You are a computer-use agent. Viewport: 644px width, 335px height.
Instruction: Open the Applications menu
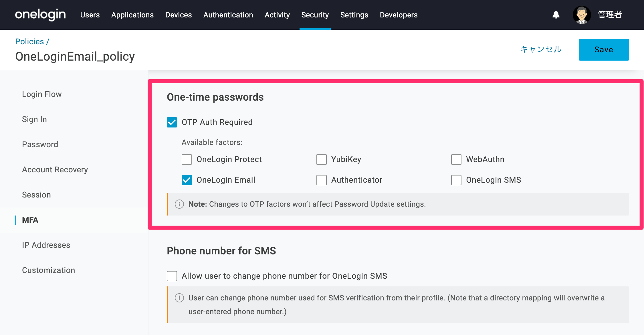pyautogui.click(x=132, y=15)
